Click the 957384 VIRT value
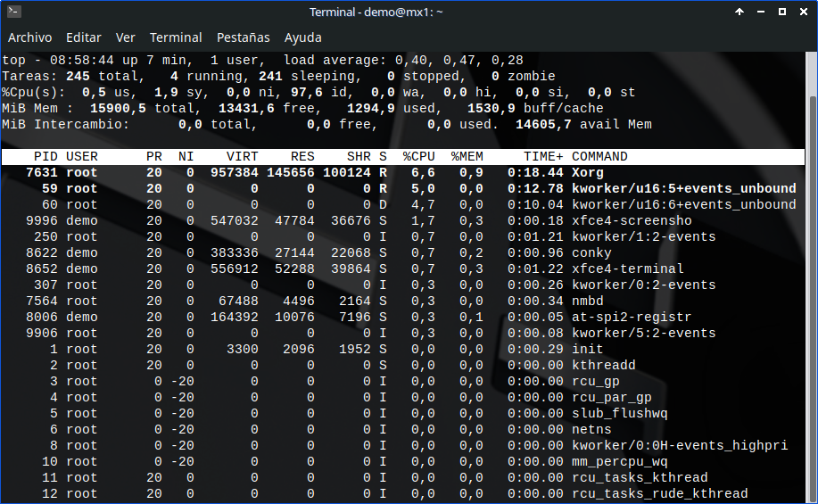The height and width of the screenshot is (504, 818). pyautogui.click(x=235, y=173)
